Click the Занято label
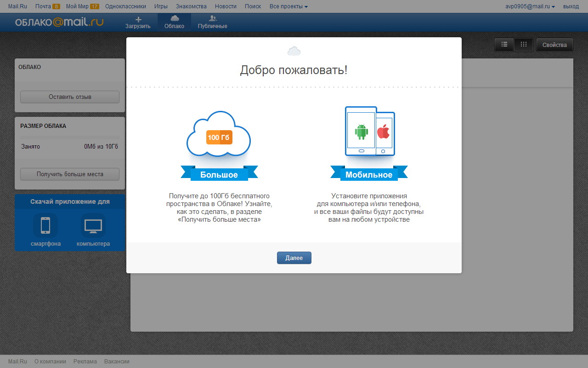Viewport: 588px width, 368px height. click(30, 147)
